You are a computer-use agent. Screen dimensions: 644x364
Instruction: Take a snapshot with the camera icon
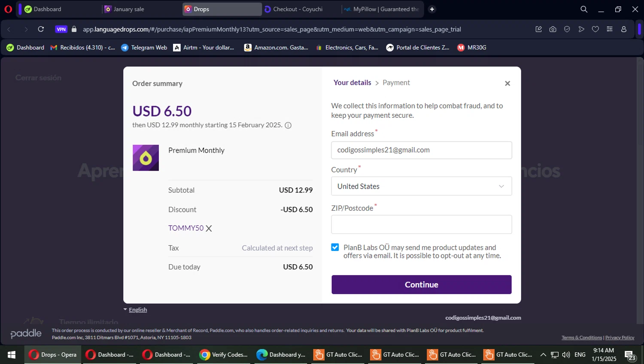point(553,29)
